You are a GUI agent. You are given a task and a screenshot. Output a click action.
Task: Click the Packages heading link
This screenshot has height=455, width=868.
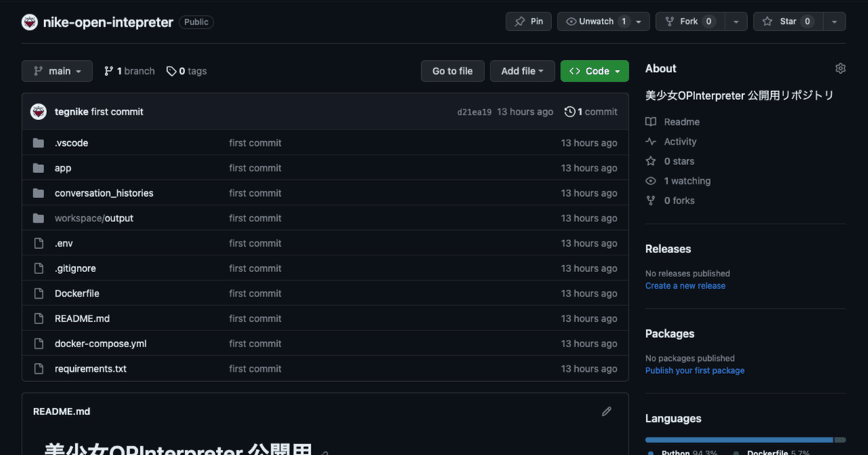(x=670, y=333)
